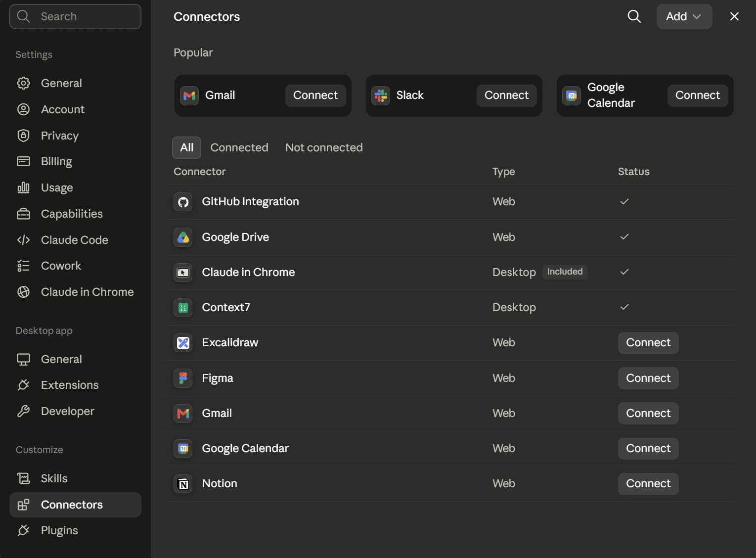Click the Privacy shield icon in sidebar
Image resolution: width=756 pixels, height=558 pixels.
pos(23,136)
